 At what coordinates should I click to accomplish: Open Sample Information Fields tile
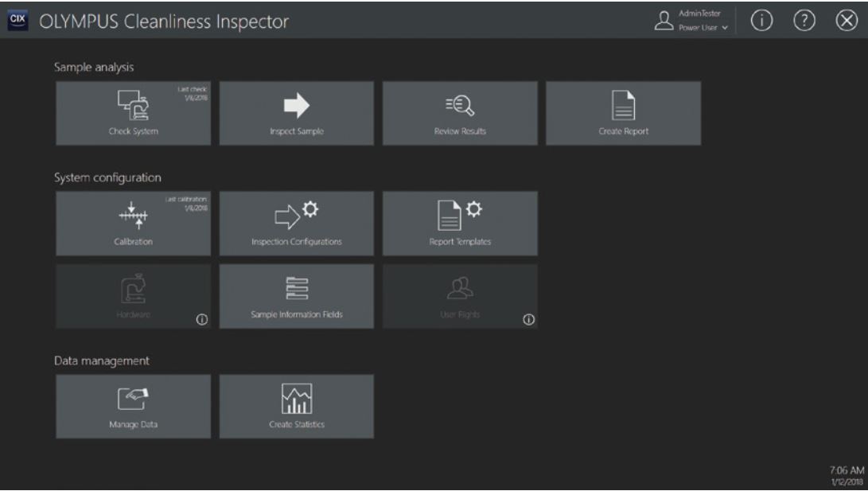(x=296, y=296)
